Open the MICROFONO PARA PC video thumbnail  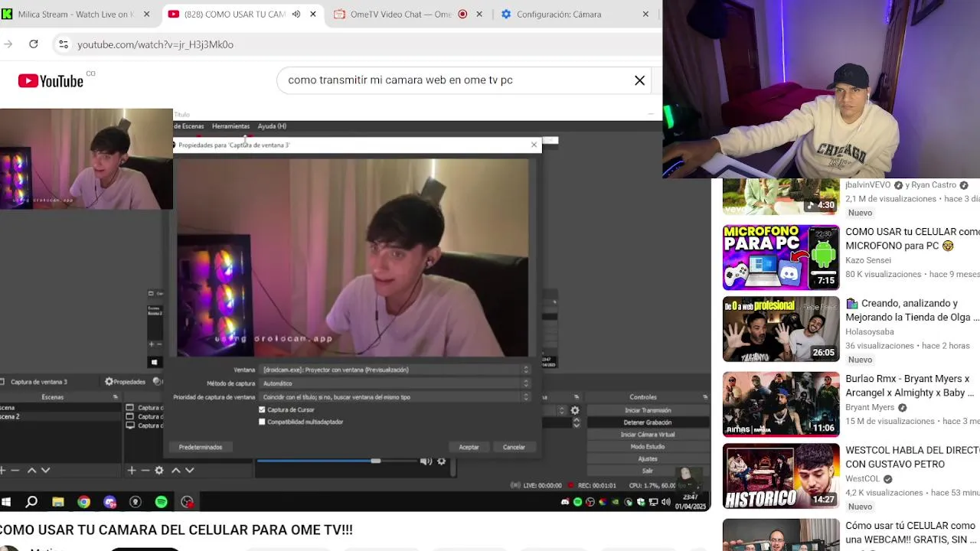(781, 257)
